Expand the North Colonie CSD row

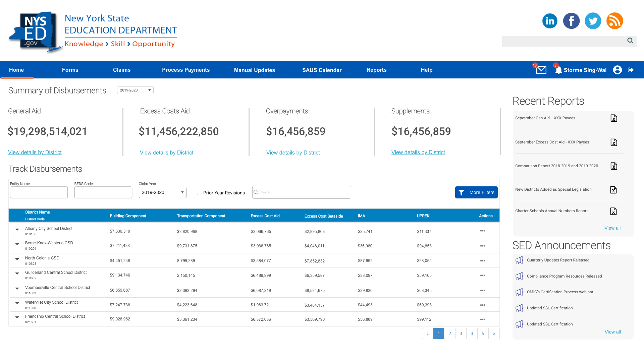pyautogui.click(x=17, y=259)
